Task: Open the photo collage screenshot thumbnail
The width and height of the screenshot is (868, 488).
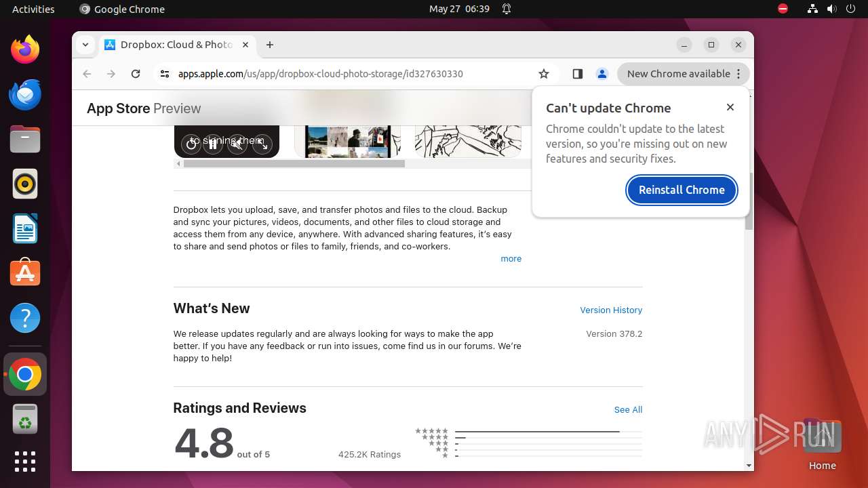Action: [x=347, y=141]
